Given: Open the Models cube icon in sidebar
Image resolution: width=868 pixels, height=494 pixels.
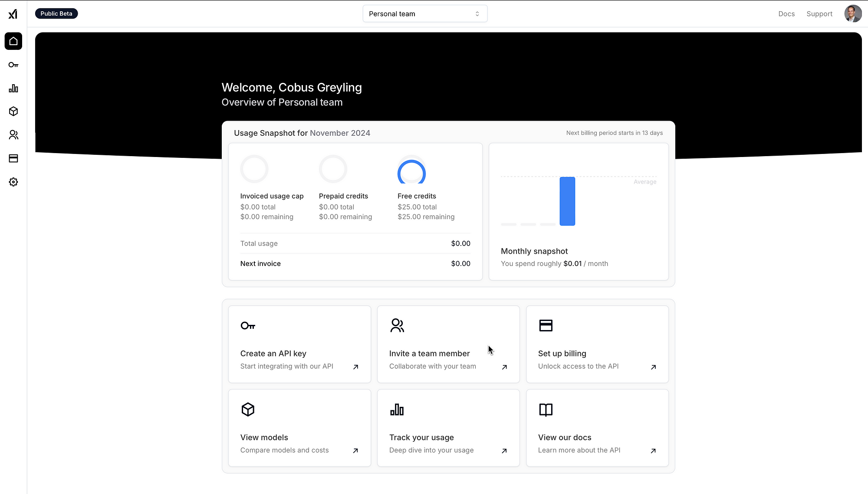Looking at the screenshot, I should (x=13, y=111).
